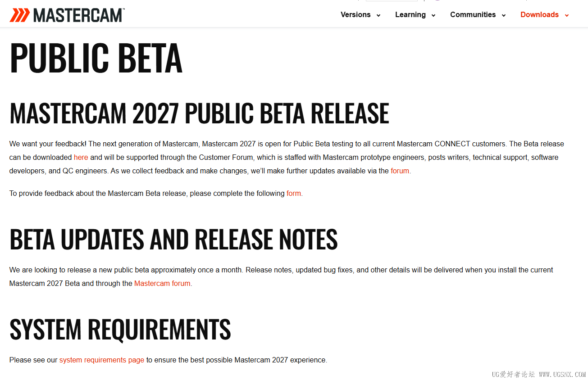
Task: Click the 'System Requirements' heading
Action: pyautogui.click(x=120, y=329)
